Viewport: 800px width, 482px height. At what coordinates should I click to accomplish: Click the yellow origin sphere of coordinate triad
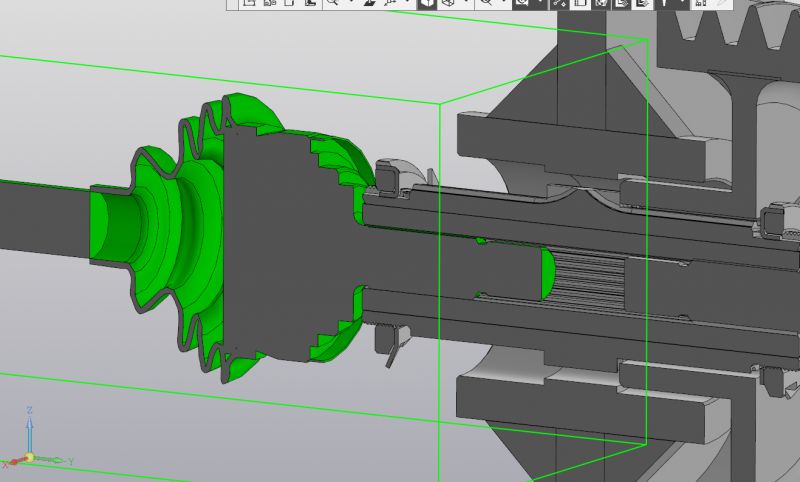pos(30,458)
